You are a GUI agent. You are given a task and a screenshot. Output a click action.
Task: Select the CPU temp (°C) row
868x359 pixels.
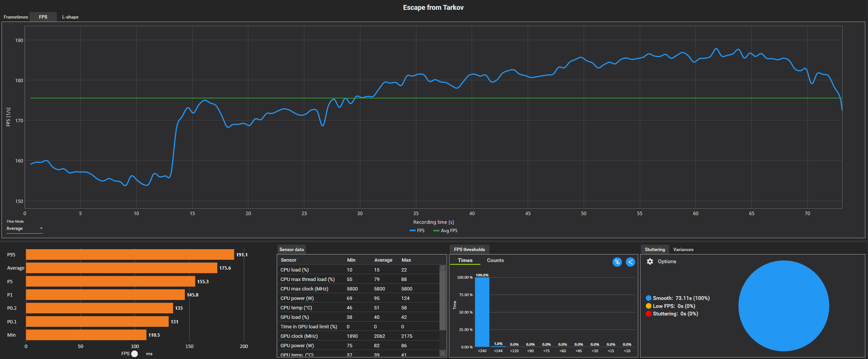358,307
